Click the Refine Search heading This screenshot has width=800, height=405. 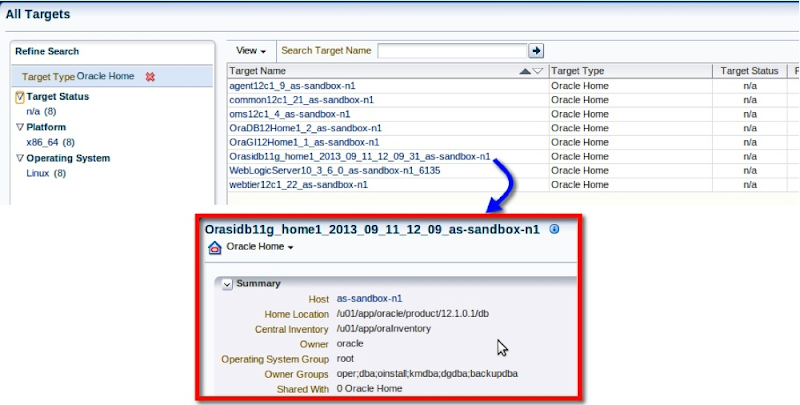pyautogui.click(x=47, y=52)
